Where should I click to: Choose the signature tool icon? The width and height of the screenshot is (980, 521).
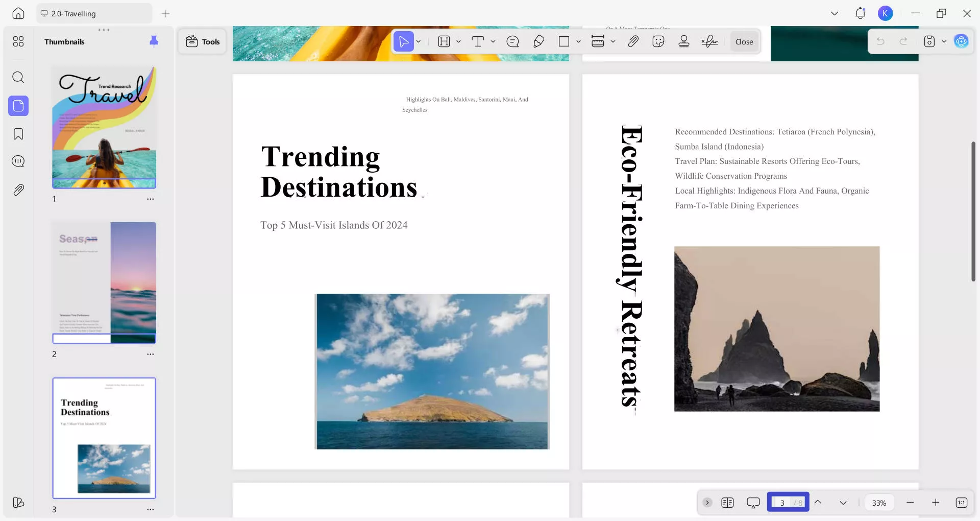pos(709,41)
